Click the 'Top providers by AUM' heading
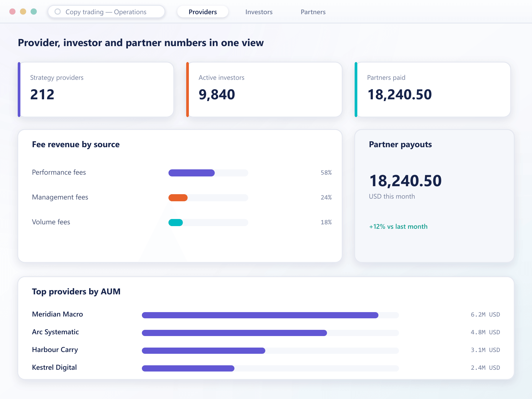The image size is (532, 399). (76, 292)
